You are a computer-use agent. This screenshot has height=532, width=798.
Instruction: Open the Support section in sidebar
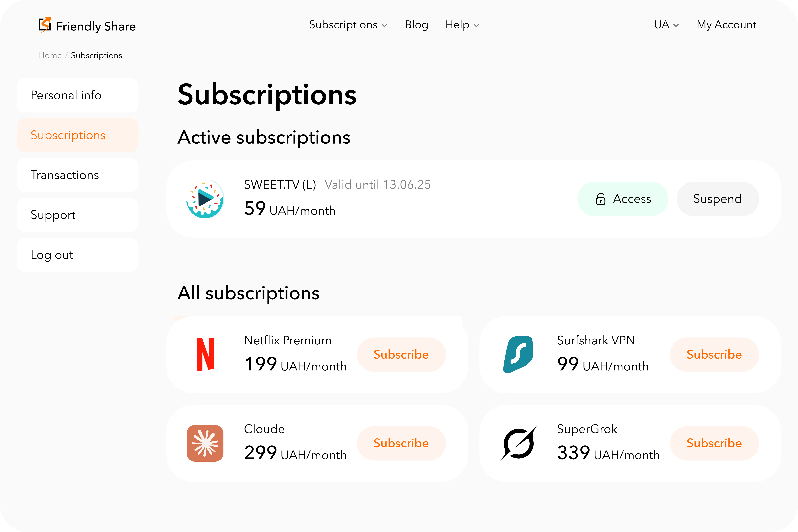click(77, 215)
